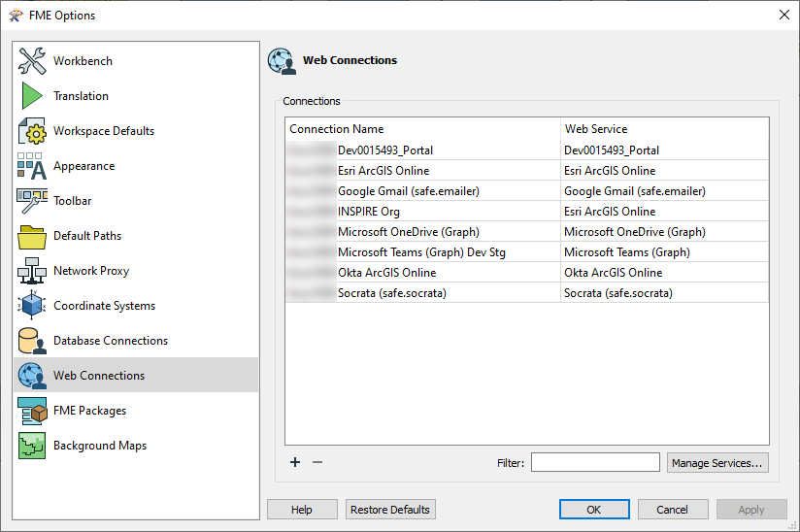The image size is (800, 532).
Task: Click the Toolbar settings icon
Action: 32,201
